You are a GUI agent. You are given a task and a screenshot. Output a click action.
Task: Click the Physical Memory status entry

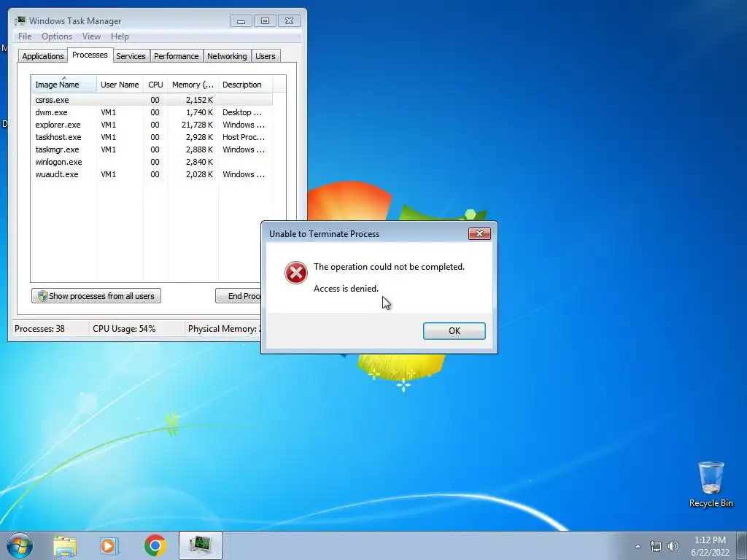point(224,329)
